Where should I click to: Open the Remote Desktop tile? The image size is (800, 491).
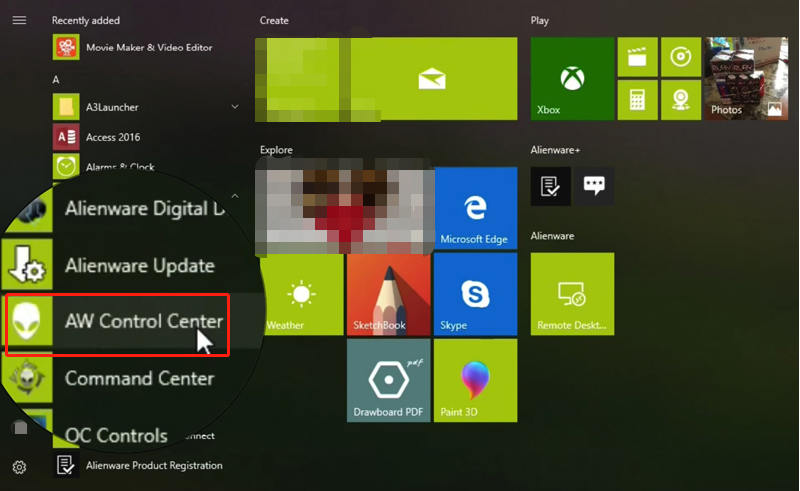point(572,294)
